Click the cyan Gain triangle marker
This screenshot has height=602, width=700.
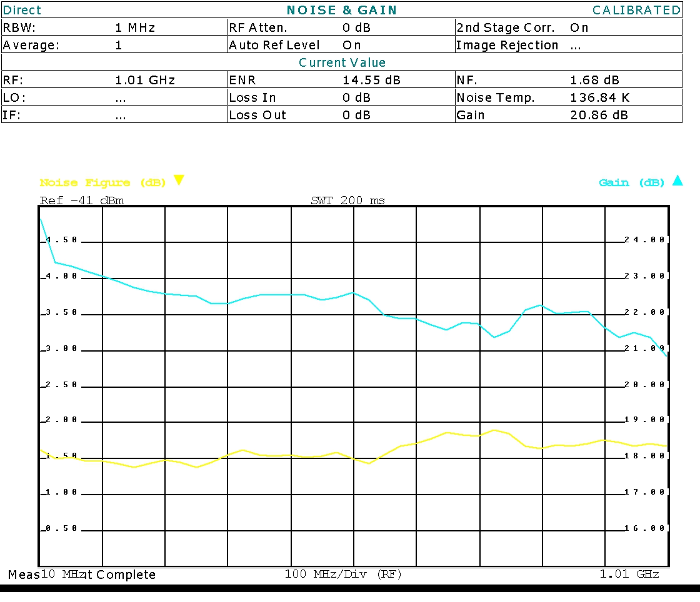pos(677,181)
